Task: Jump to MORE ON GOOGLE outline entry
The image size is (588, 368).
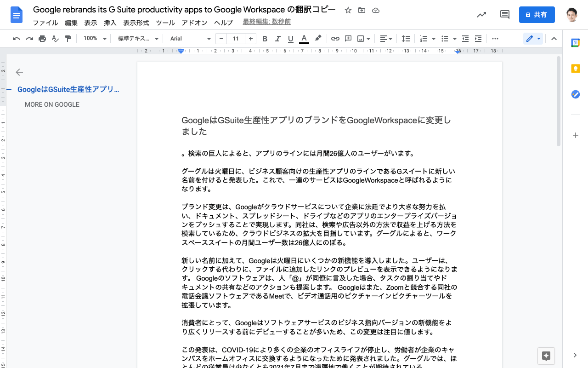Action: 52,104
